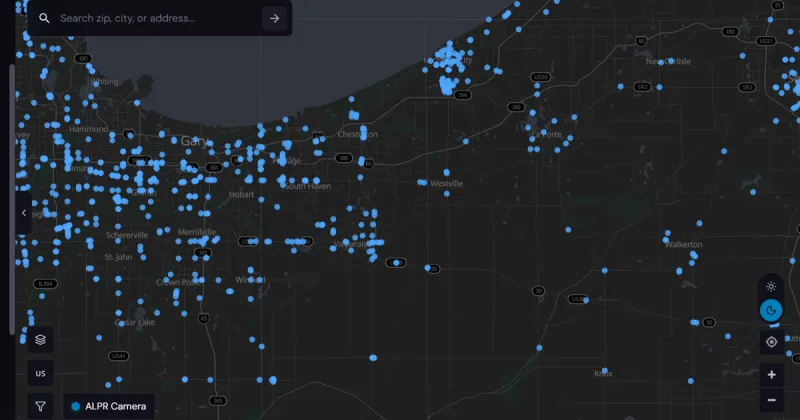Click the New Carlisle label
Screen dimensions: 800x420
pos(668,61)
